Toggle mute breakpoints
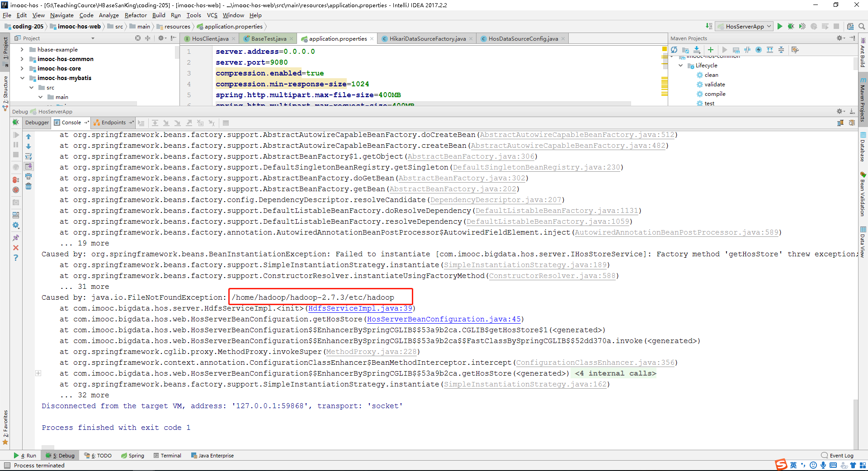The width and height of the screenshot is (868, 471). pos(16,190)
